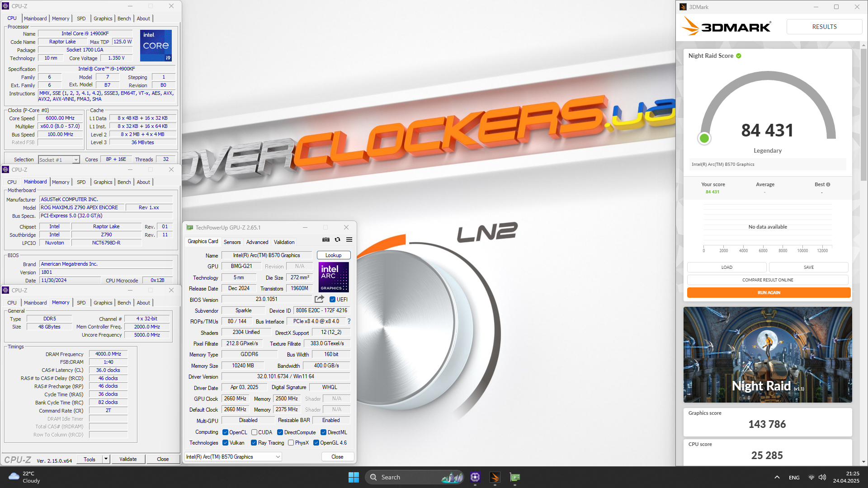Click the CPU-Z Tools button
The height and width of the screenshot is (488, 868).
pyautogui.click(x=90, y=459)
